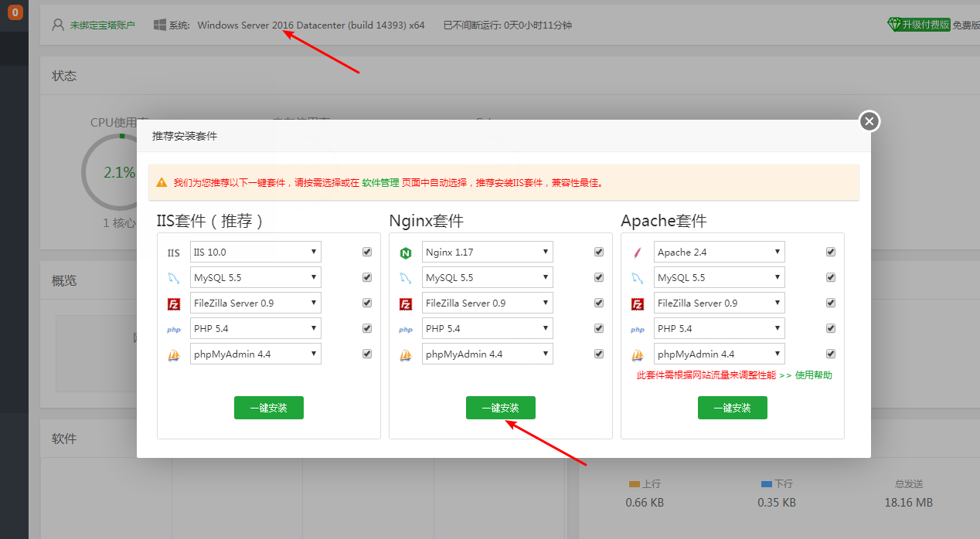Click MySQL dolphin icon in IIS suite

(x=174, y=278)
